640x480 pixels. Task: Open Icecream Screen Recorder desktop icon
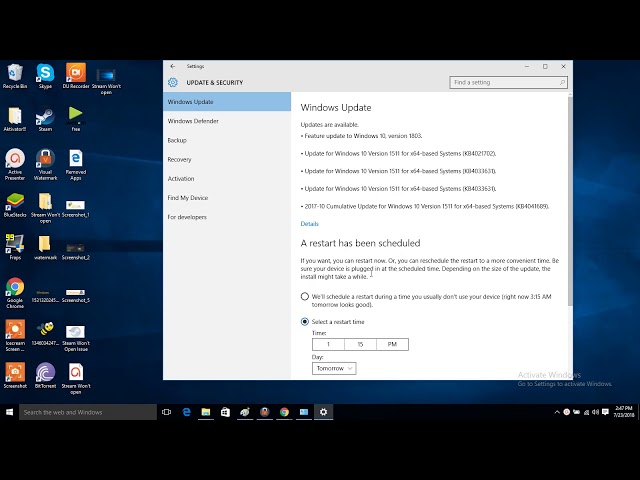15,336
